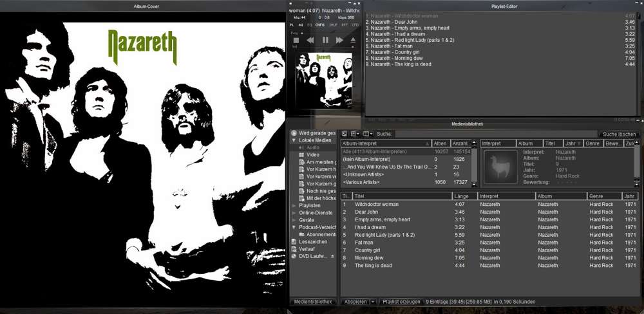Click the Eject/open file icon

tap(353, 40)
